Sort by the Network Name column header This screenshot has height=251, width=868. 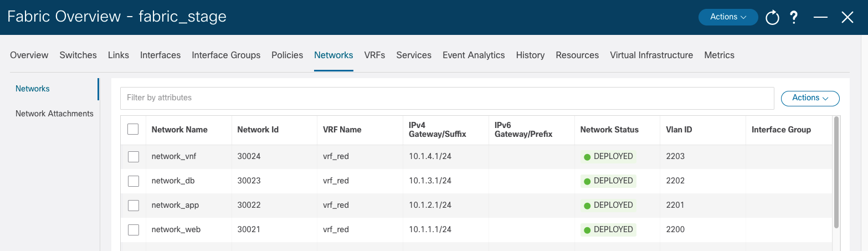click(179, 130)
